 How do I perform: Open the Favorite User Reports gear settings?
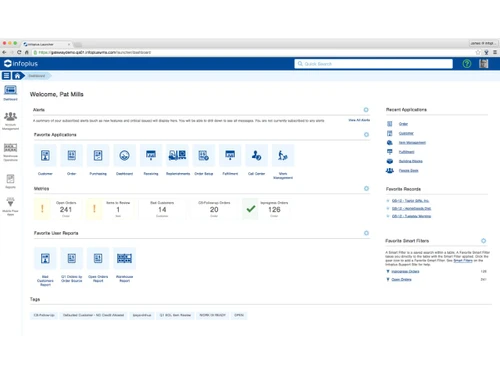click(366, 233)
